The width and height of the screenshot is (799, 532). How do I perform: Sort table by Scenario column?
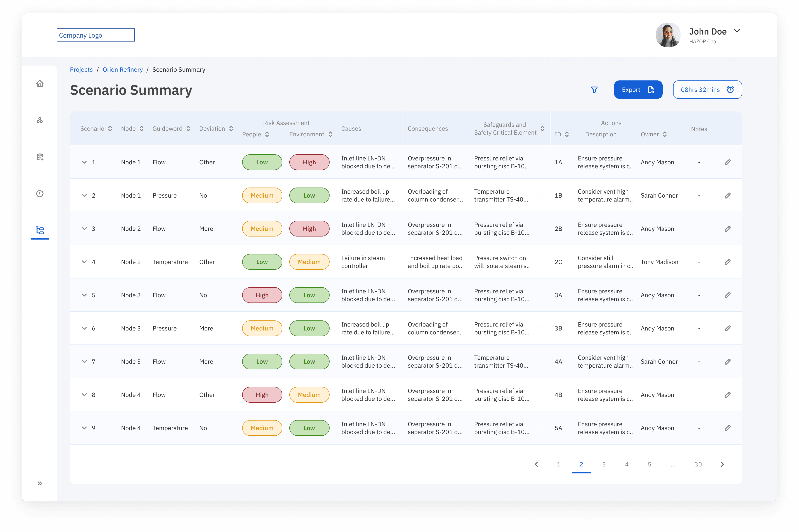pos(110,129)
